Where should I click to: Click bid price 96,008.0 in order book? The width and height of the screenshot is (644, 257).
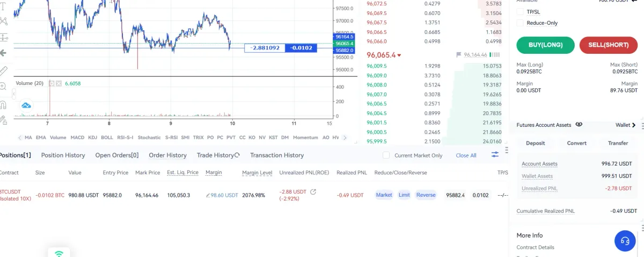coord(377,85)
